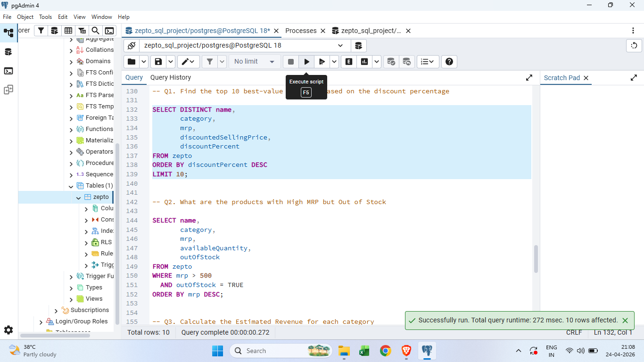644x362 pixels.
Task: Click the connection status icon beside connection name
Action: pyautogui.click(x=132, y=46)
